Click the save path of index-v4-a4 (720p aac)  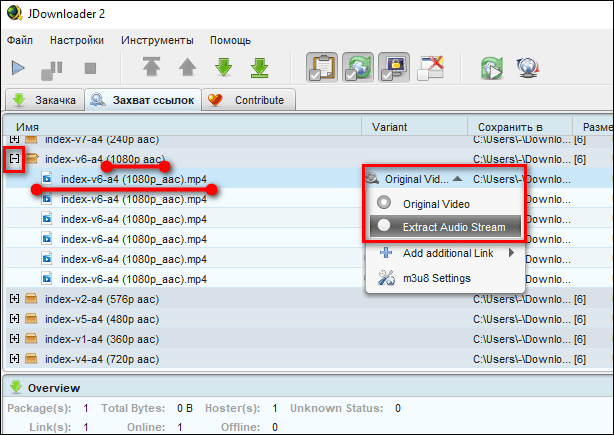[x=522, y=359]
